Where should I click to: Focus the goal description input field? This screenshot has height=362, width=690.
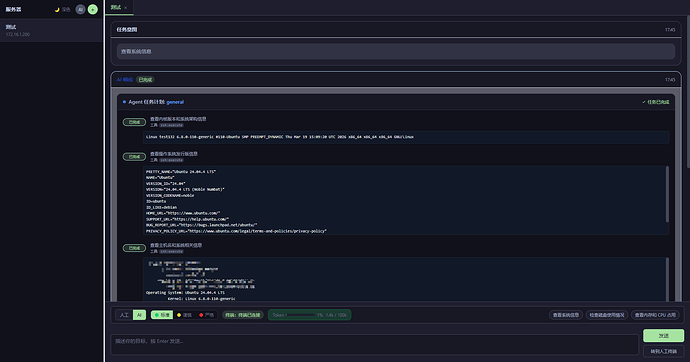click(374, 344)
